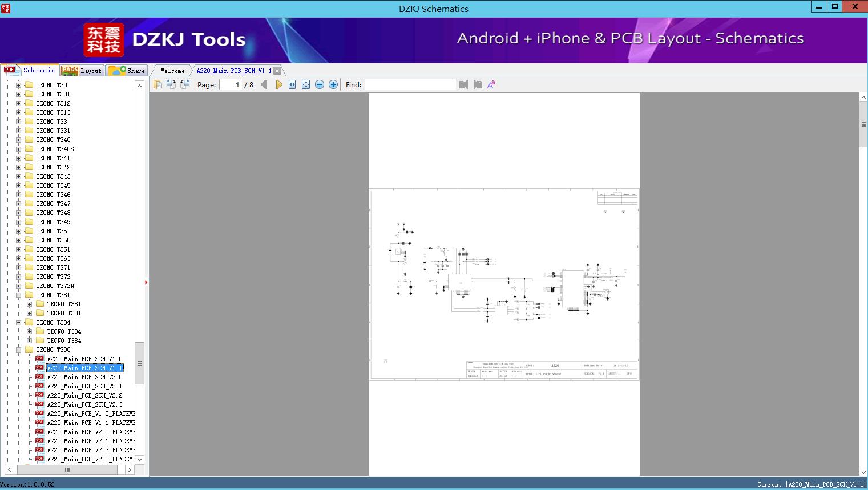The height and width of the screenshot is (490, 868).
Task: Document view scroll up arrow
Action: click(x=863, y=98)
